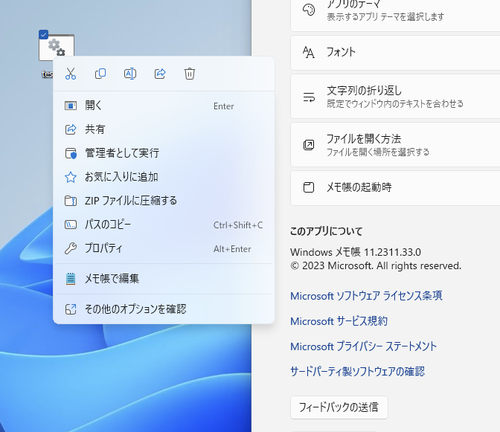Screen dimensions: 500x432
Task: Click the icon beside その他のオプションを確認
Action: (70, 309)
